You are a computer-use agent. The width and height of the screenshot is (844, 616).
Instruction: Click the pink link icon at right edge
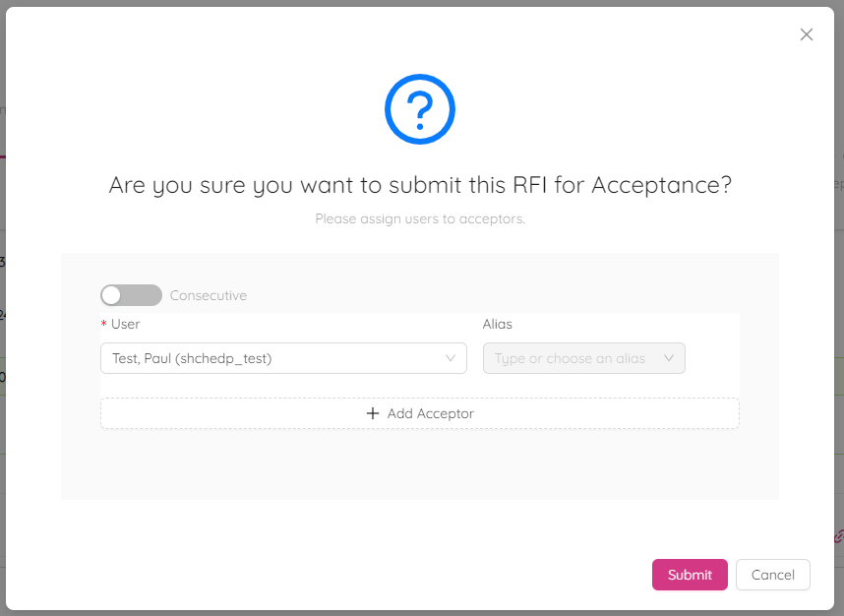click(x=838, y=536)
